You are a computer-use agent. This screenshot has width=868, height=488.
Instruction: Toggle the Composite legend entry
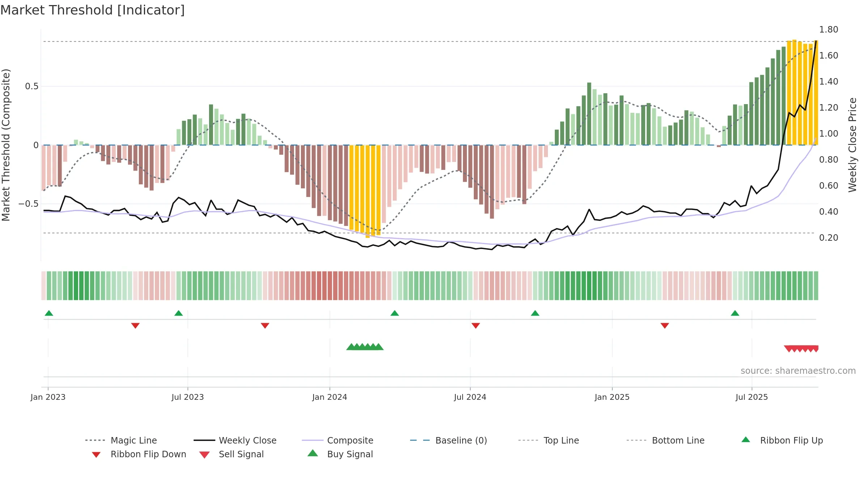point(337,440)
